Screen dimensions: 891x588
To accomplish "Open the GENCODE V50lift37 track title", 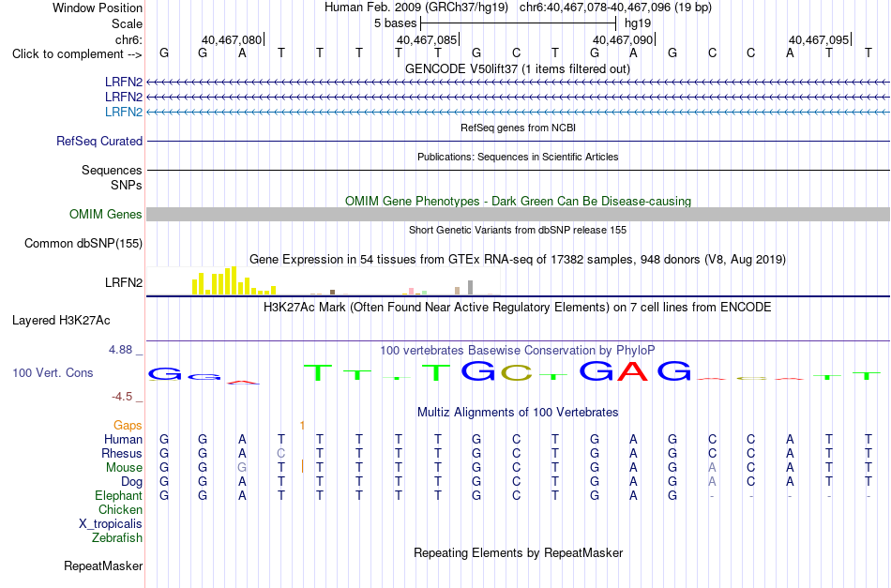I will (x=518, y=68).
